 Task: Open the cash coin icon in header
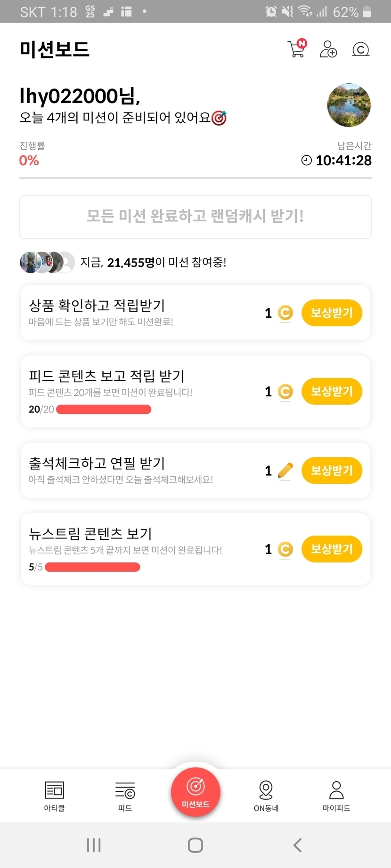point(360,49)
